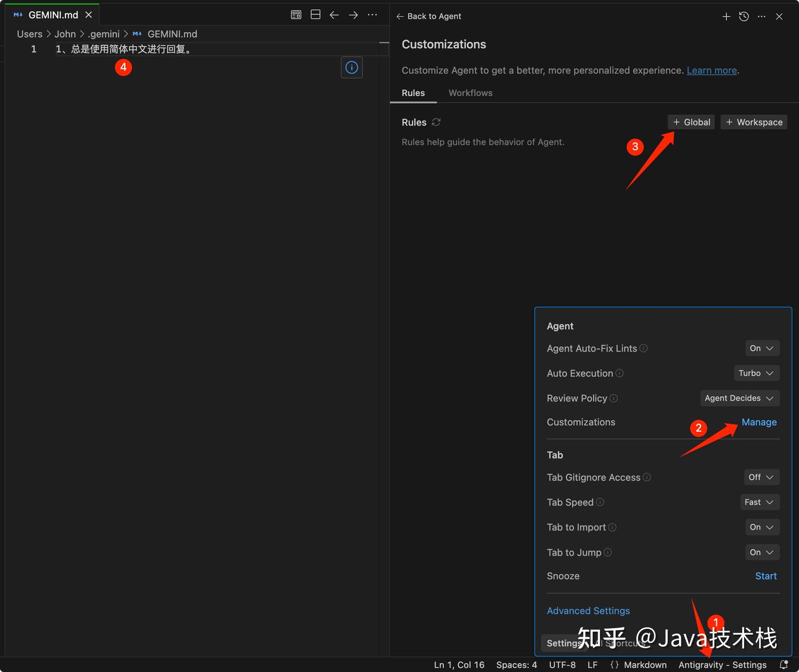Screen dimensions: 799x672
Task: Click the split editor icon
Action: [315, 14]
